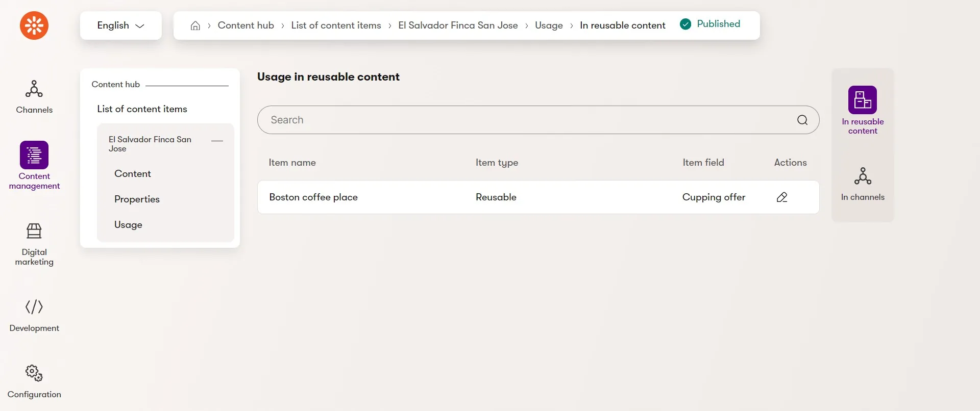Collapse the El Salvador Finca San Jose node
The height and width of the screenshot is (411, 980).
pos(217,141)
